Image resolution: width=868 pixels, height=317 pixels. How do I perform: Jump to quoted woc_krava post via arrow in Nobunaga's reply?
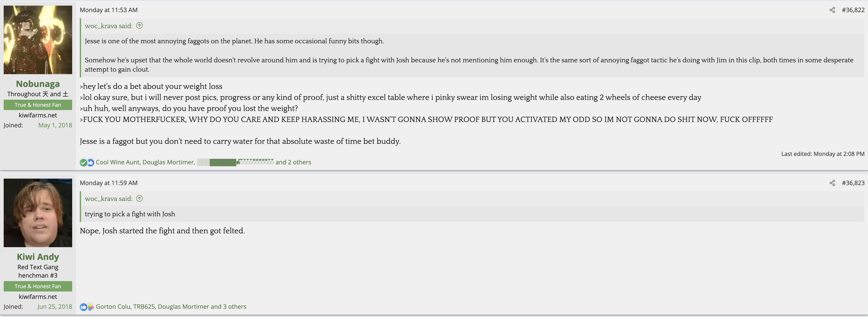coord(139,26)
